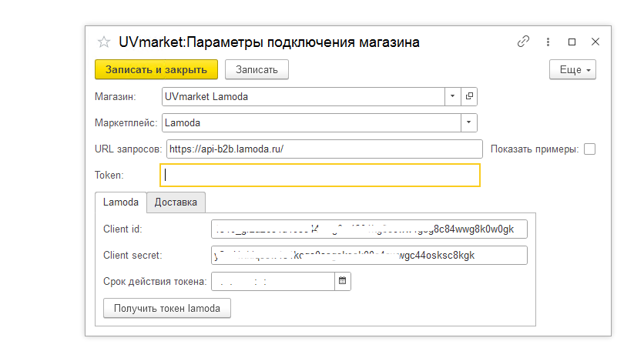The image size is (644, 358).
Task: Focus the Маркетплейс field with Lamoda
Action: pyautogui.click(x=311, y=122)
